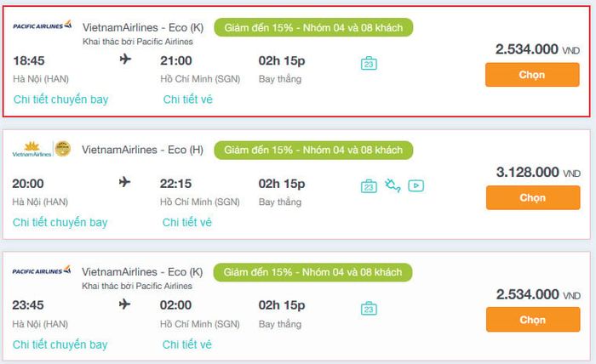Click the baggage 23kg icon on the 23:45 flight
This screenshot has height=364, width=596.
(x=369, y=308)
